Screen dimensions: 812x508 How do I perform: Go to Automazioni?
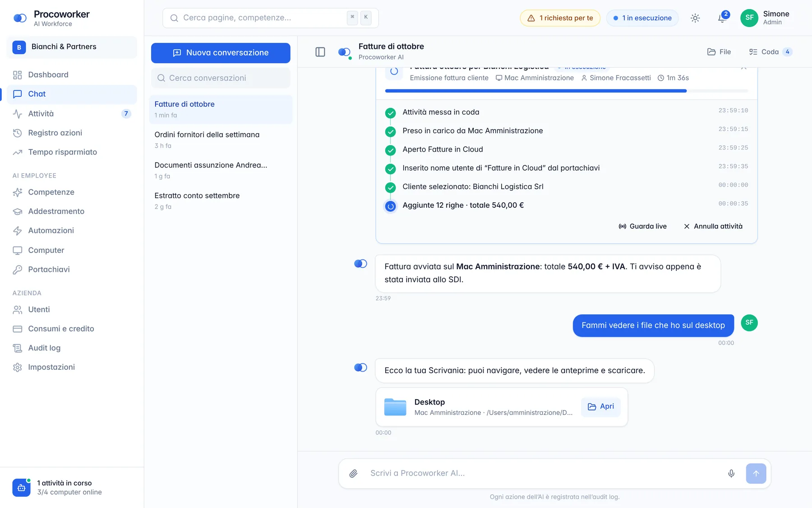pos(72,231)
